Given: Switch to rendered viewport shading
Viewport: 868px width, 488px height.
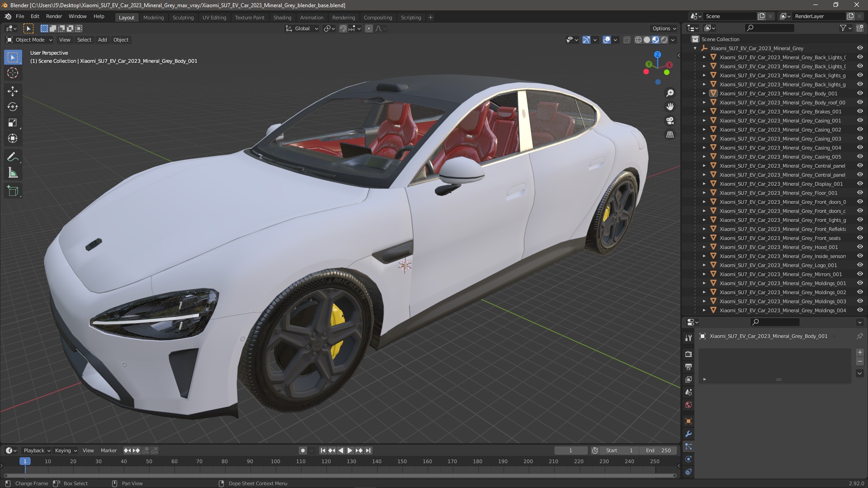Looking at the screenshot, I should (664, 40).
